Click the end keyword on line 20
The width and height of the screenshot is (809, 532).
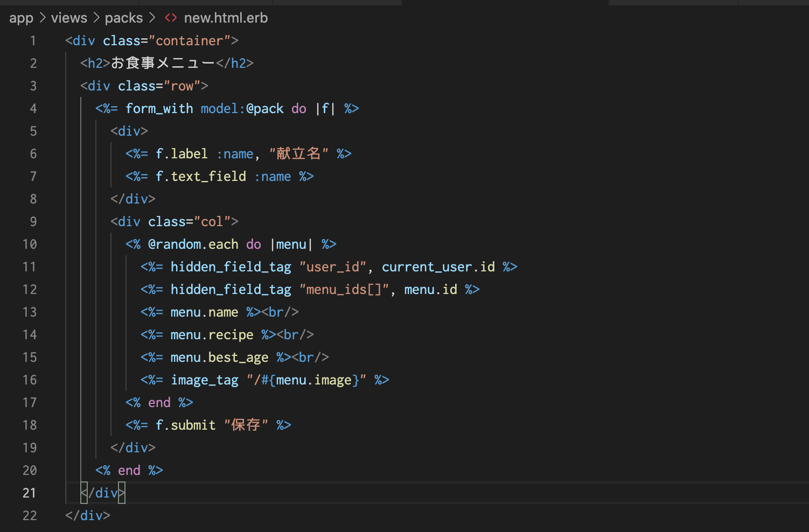(x=129, y=471)
